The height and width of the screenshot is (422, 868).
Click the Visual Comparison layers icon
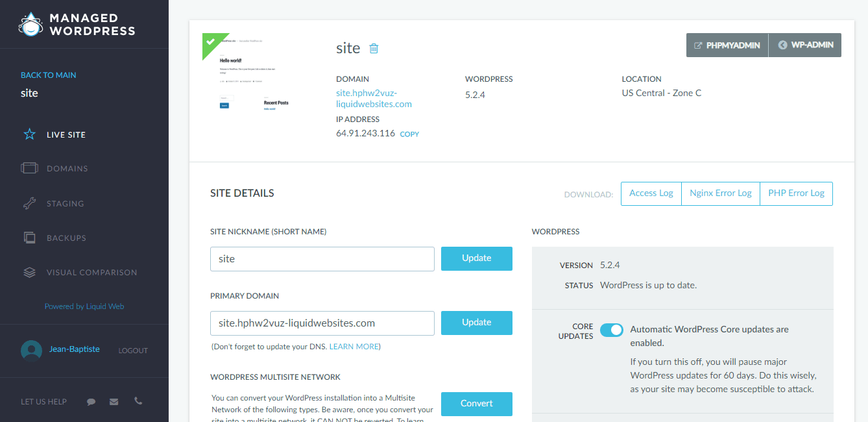29,273
